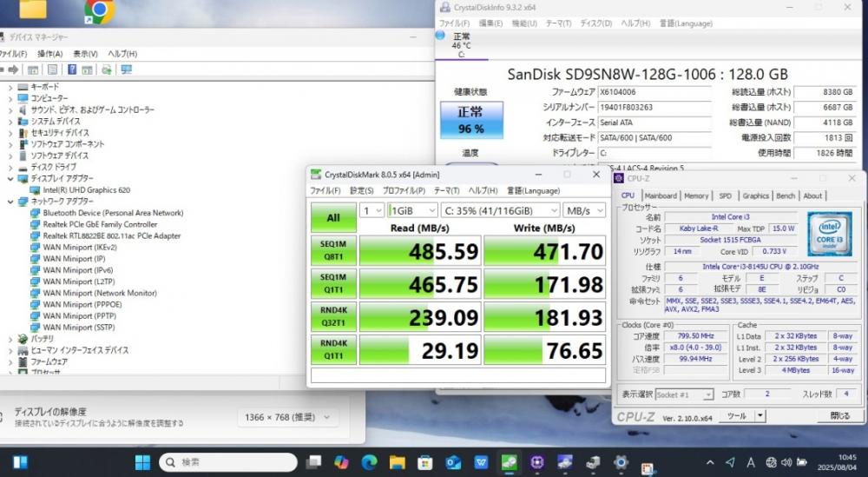Collapse the ディスプレイ アダプター node
Image resolution: width=868 pixels, height=477 pixels.
pos(10,178)
